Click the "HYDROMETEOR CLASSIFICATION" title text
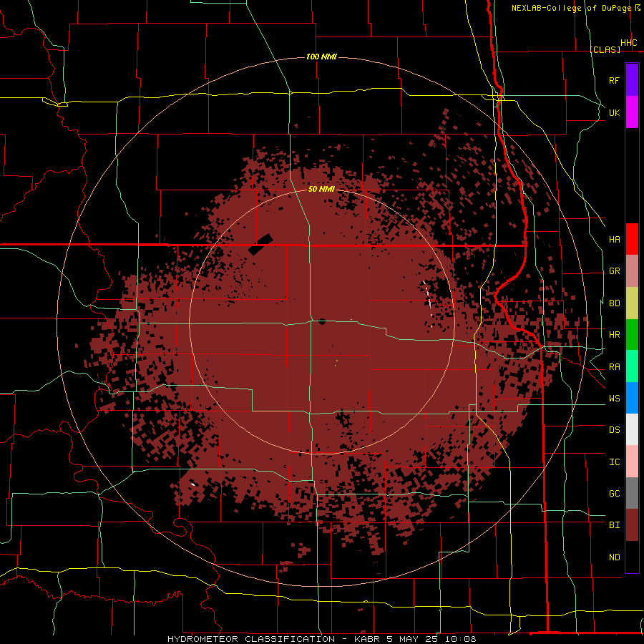 [251, 639]
